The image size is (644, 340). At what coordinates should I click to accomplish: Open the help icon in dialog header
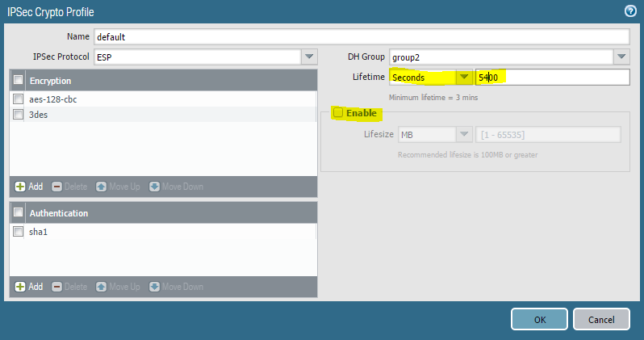point(630,11)
